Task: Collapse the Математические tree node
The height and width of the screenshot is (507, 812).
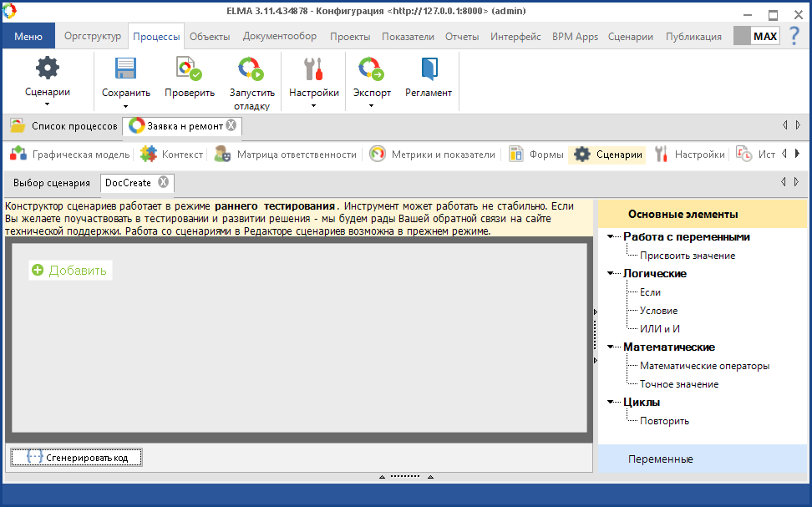Action: 611,347
